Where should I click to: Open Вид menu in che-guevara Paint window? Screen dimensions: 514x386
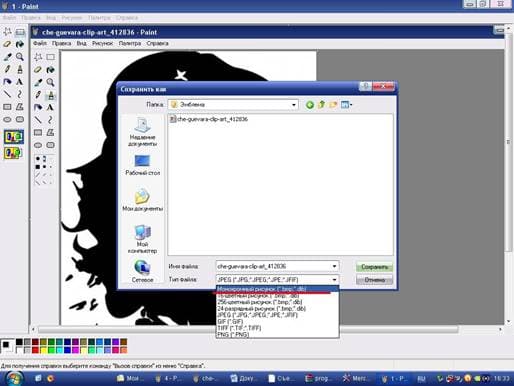pos(82,43)
